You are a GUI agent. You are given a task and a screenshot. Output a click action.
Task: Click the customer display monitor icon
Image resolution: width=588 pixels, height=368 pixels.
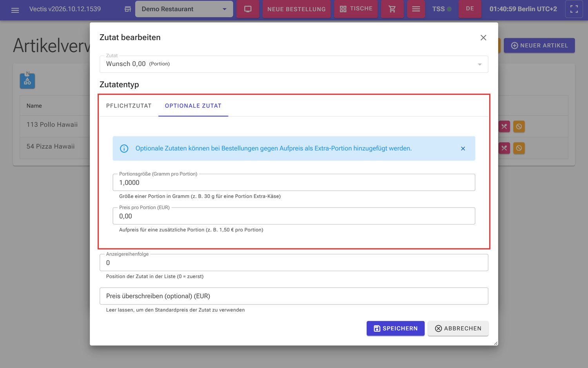[x=248, y=9]
